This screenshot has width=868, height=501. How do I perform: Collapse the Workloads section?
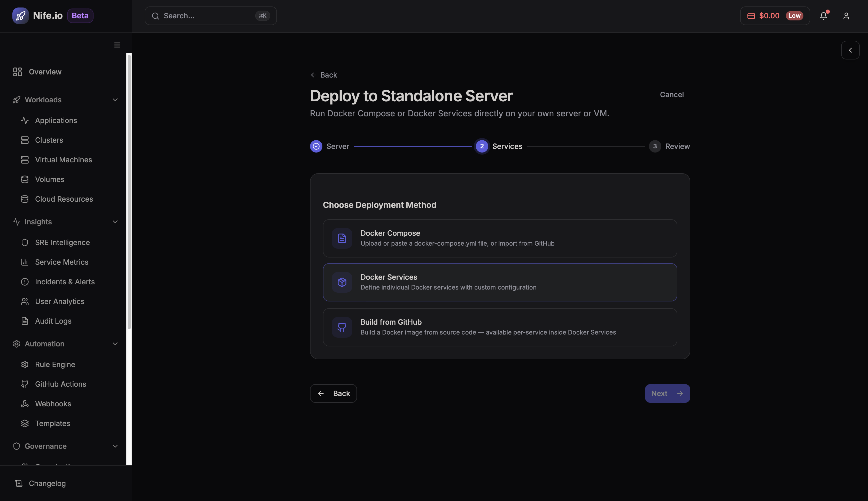(x=115, y=100)
